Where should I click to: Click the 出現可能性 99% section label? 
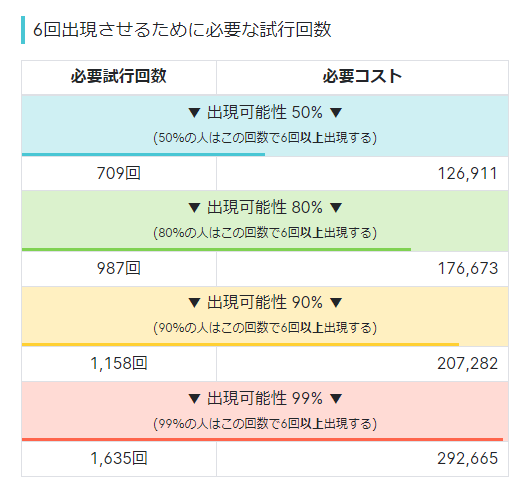pos(265,398)
